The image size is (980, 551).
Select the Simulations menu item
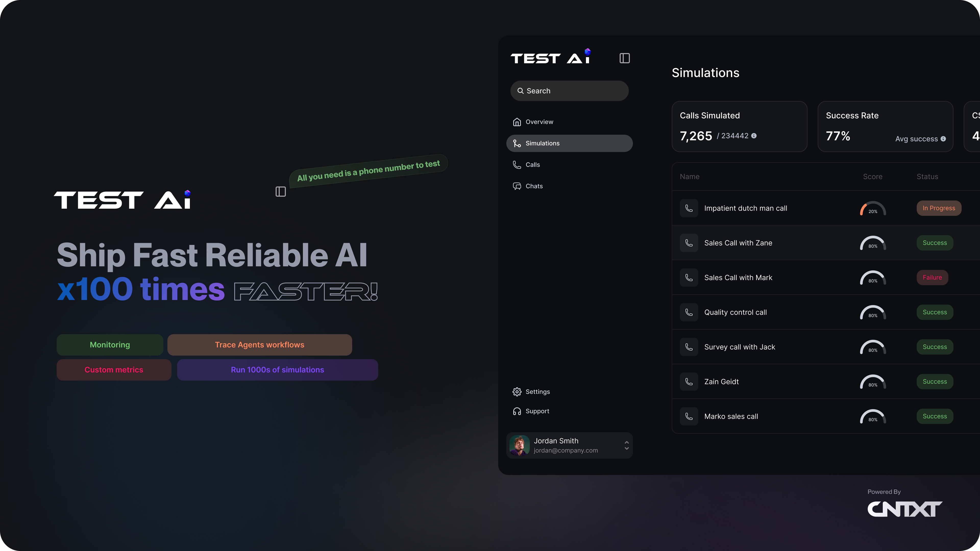click(570, 143)
